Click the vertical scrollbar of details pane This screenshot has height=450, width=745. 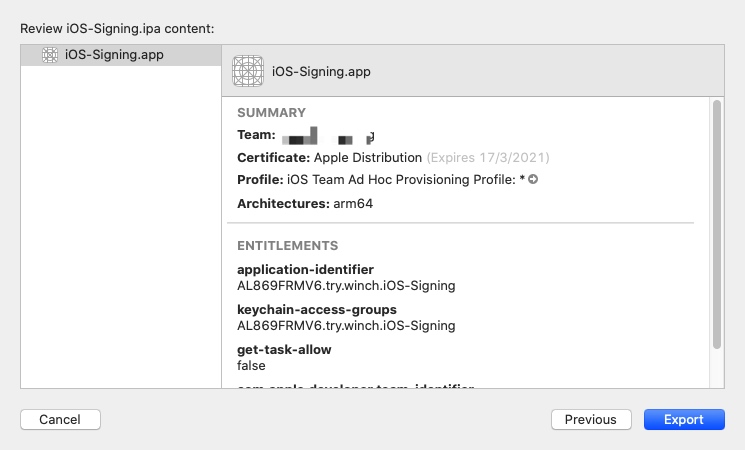[x=717, y=225]
